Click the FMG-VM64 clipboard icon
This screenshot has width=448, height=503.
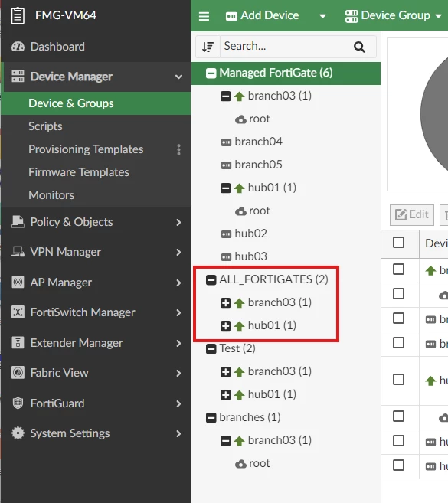tap(18, 15)
